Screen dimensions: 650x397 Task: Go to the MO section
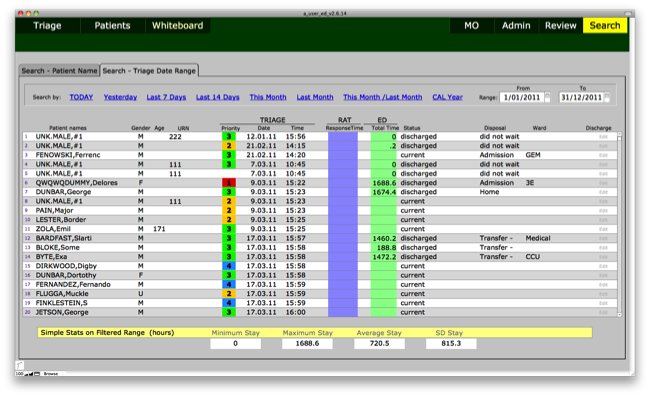coord(471,26)
